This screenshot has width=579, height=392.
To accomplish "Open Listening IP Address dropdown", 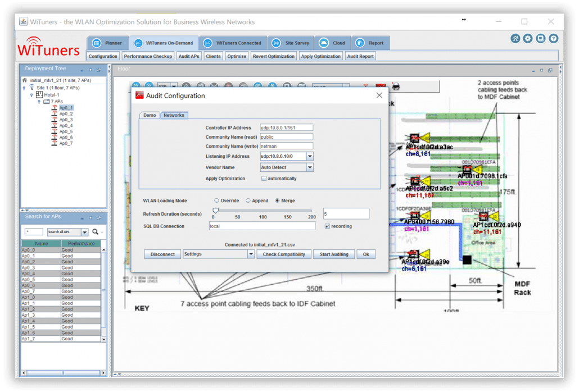I will pos(310,156).
